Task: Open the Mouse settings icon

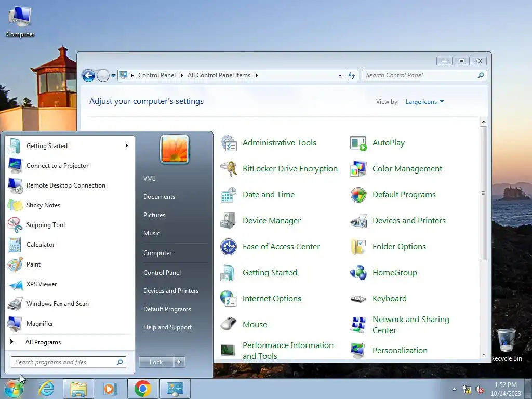Action: pyautogui.click(x=229, y=324)
